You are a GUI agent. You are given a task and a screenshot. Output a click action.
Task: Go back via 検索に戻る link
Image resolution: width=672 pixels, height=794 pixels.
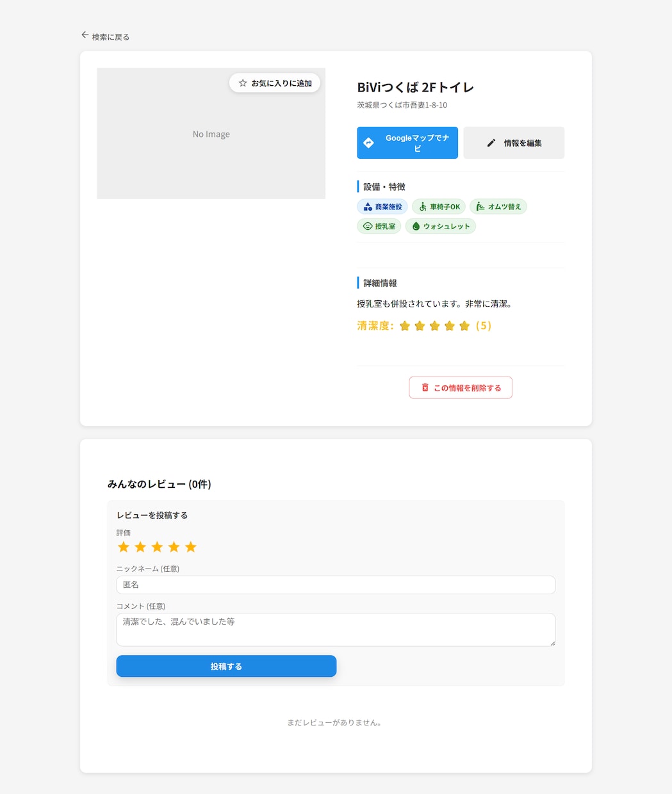coord(105,36)
